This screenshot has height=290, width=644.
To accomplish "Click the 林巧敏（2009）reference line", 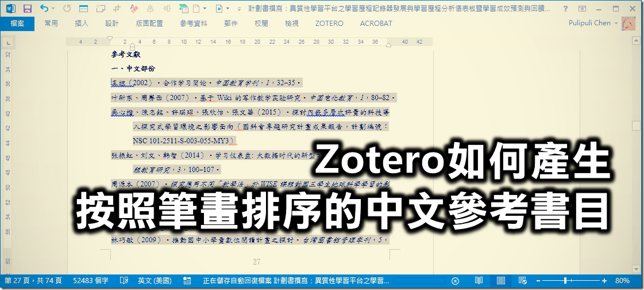I will 250,240.
